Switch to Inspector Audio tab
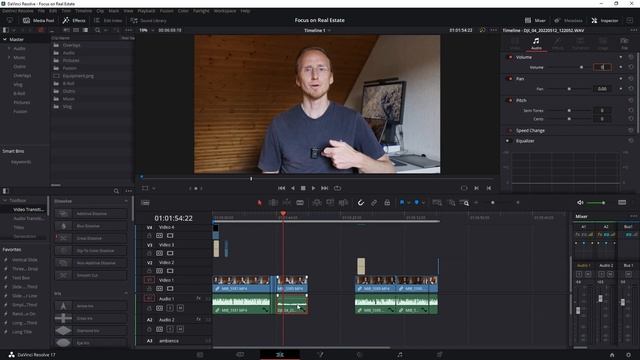 click(x=536, y=43)
